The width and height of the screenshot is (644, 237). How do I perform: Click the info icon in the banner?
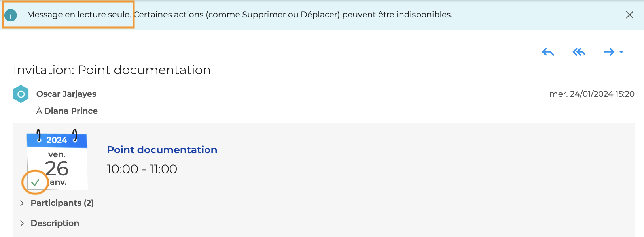(x=11, y=15)
